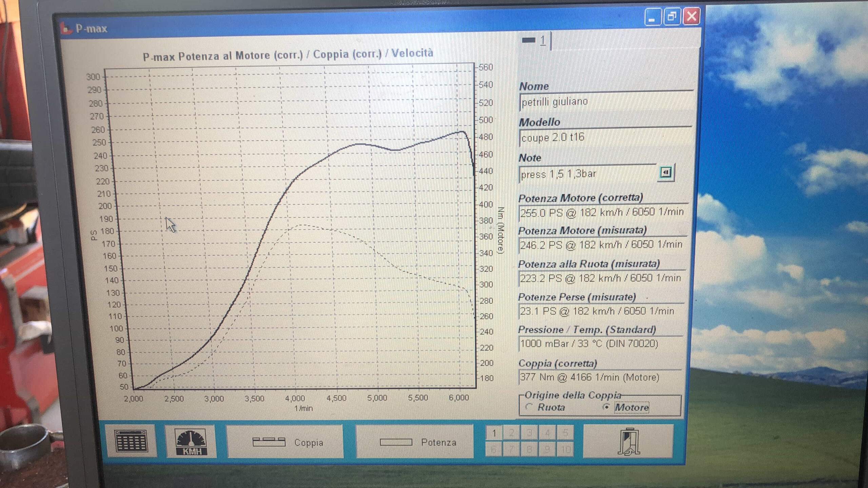The image size is (868, 488).
Task: Choose measurement slot 6
Action: tap(494, 449)
